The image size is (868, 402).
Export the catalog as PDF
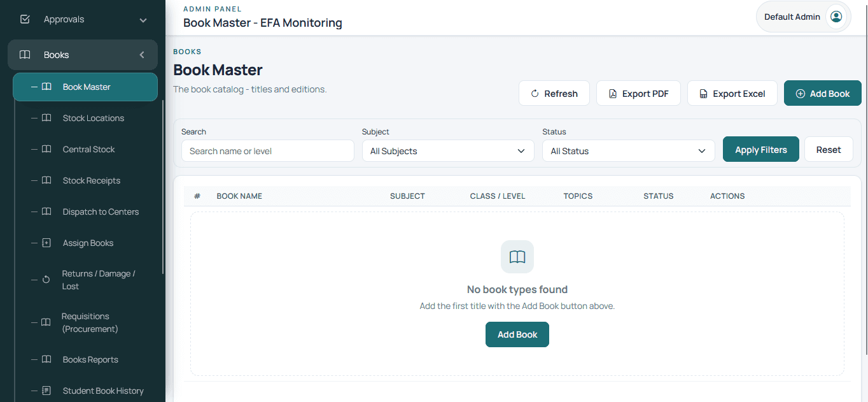point(638,94)
